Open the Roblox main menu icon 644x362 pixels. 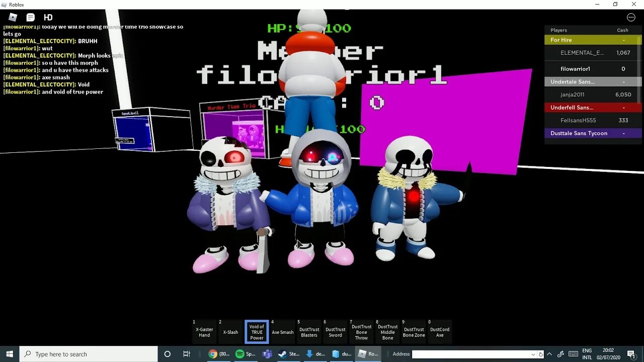click(13, 18)
